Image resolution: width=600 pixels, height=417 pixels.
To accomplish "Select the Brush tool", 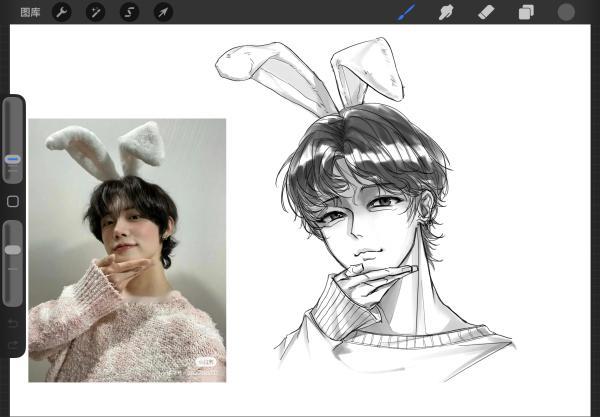I will pos(406,12).
